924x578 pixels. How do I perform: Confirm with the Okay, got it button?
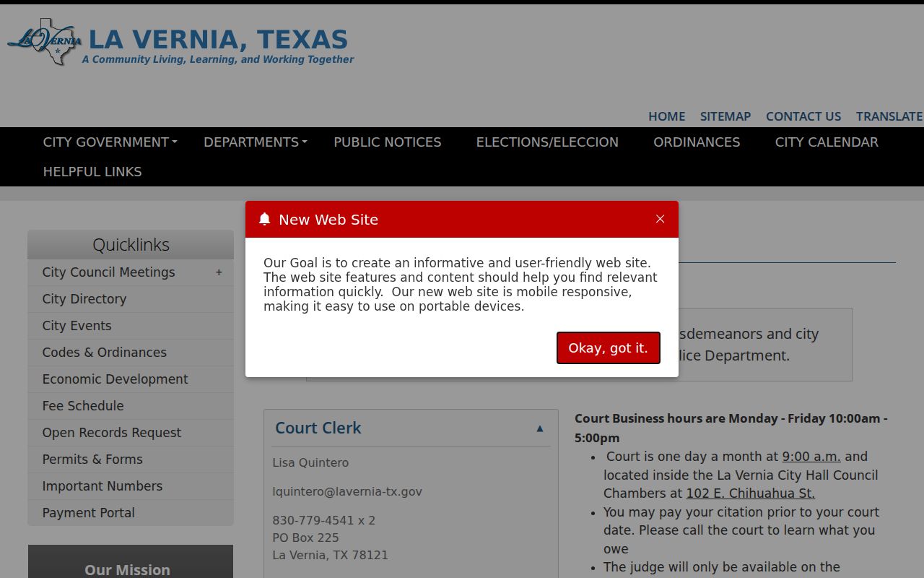coord(609,348)
